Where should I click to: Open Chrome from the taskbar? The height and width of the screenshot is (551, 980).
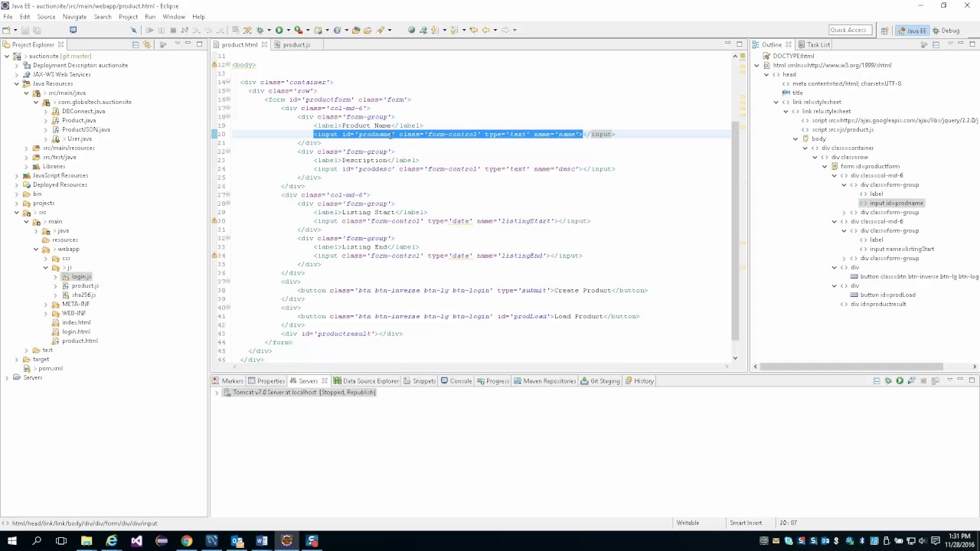tap(186, 541)
